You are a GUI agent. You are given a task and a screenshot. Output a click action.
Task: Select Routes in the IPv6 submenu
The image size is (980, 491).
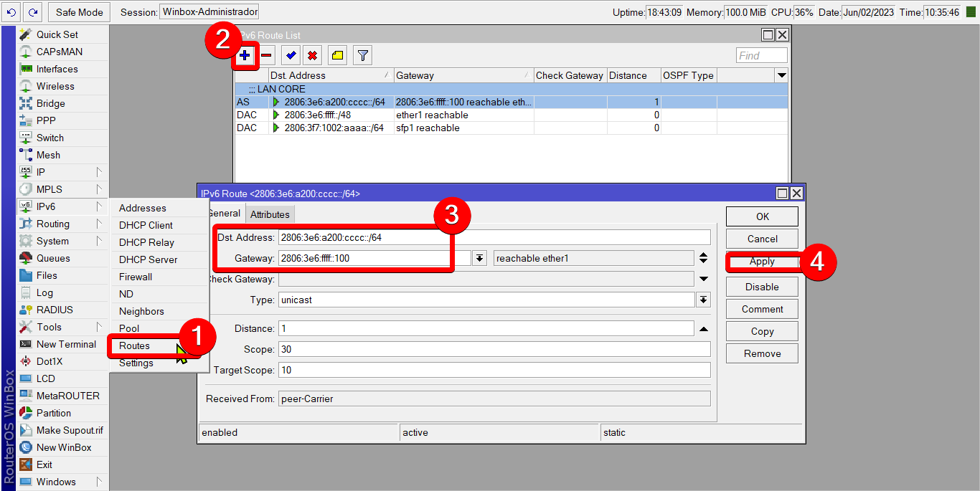[135, 345]
